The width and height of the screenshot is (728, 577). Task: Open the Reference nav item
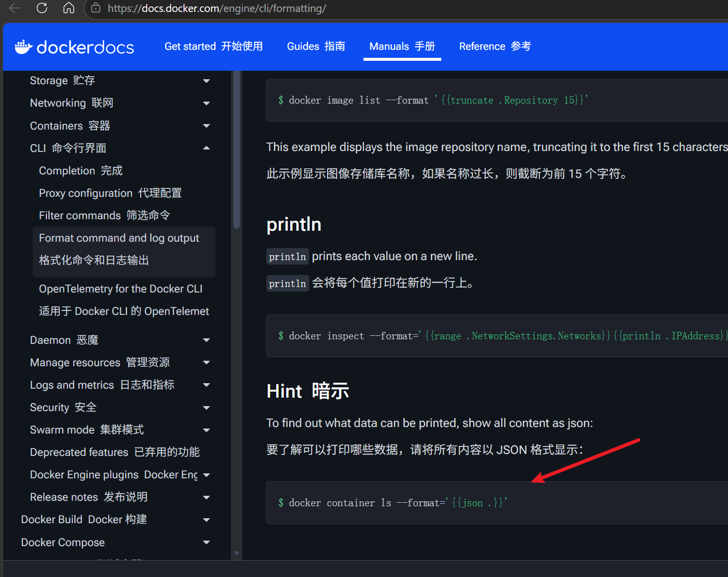pos(495,46)
